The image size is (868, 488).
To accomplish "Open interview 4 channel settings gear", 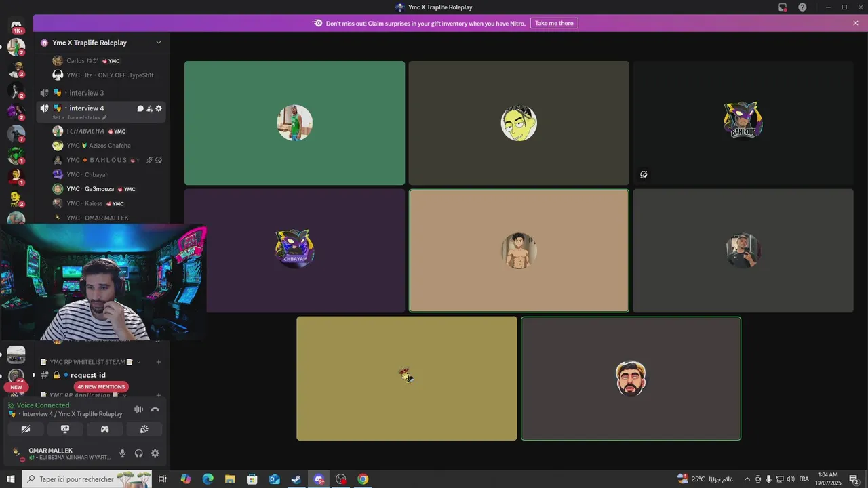I will tap(159, 108).
